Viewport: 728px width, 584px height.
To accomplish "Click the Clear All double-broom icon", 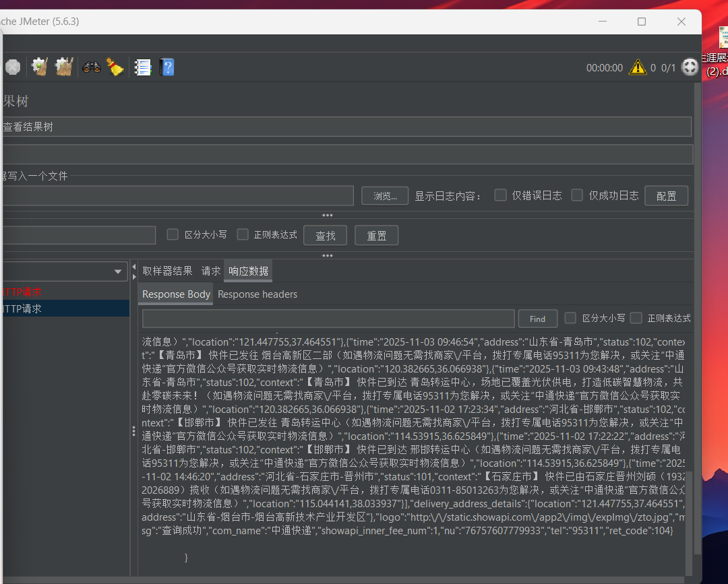I will [64, 67].
